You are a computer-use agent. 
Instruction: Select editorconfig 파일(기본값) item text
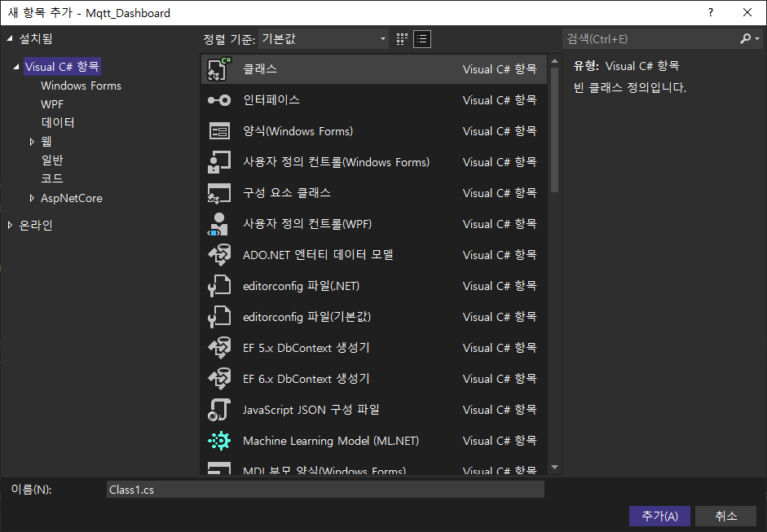[306, 317]
